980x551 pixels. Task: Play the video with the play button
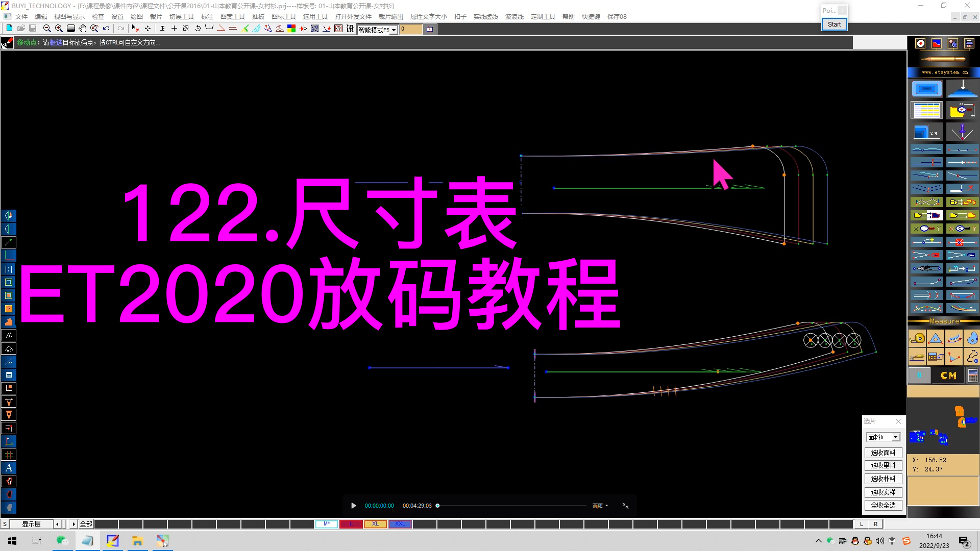353,506
